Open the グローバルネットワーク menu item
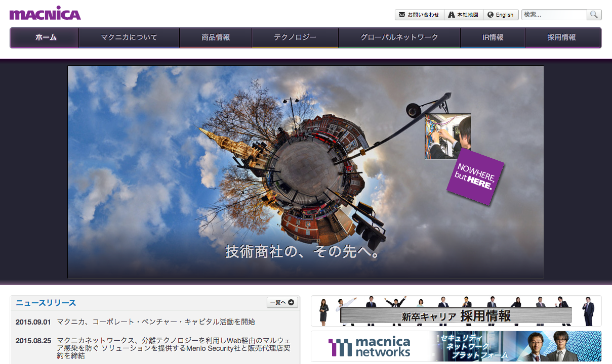Screen dimensions: 612x364 click(399, 37)
